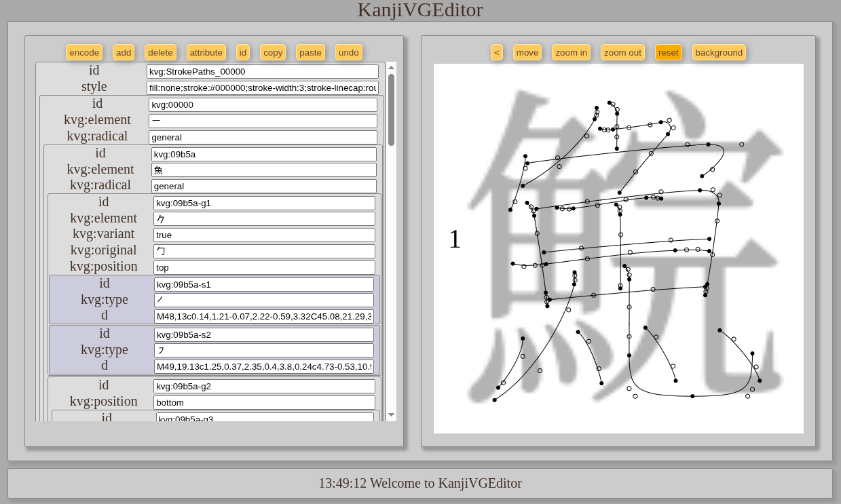Select the move tool button
The height and width of the screenshot is (504, 841).
click(527, 52)
